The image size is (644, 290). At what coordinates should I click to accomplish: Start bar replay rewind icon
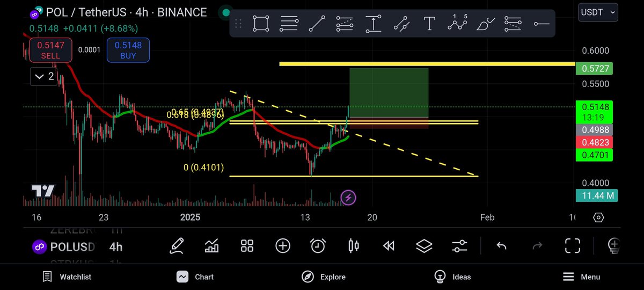click(x=389, y=246)
